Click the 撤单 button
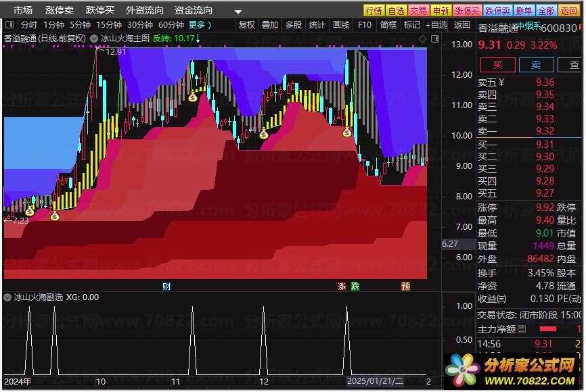586x392 pixels. click(x=524, y=10)
